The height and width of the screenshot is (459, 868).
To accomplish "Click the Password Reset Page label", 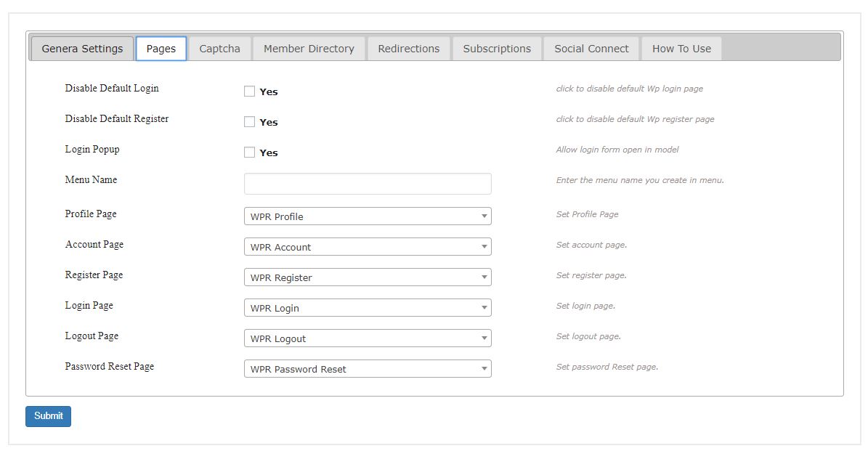I will point(110,367).
